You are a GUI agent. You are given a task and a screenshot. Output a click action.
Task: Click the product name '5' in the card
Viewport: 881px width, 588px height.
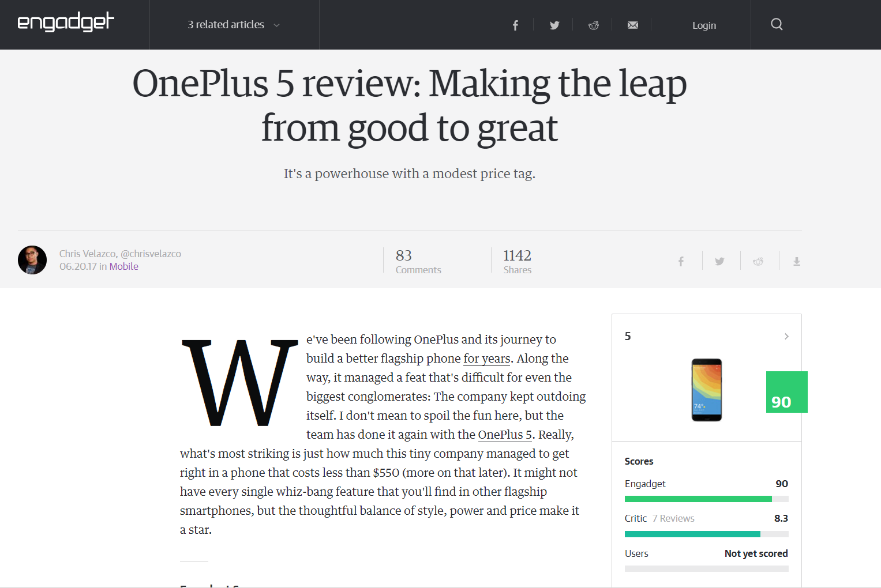pyautogui.click(x=628, y=336)
